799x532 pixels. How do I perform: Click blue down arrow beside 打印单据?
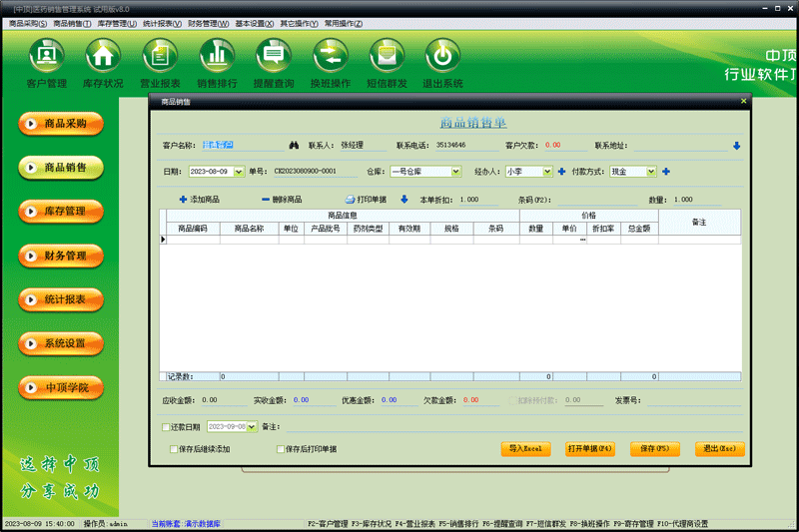coord(404,199)
